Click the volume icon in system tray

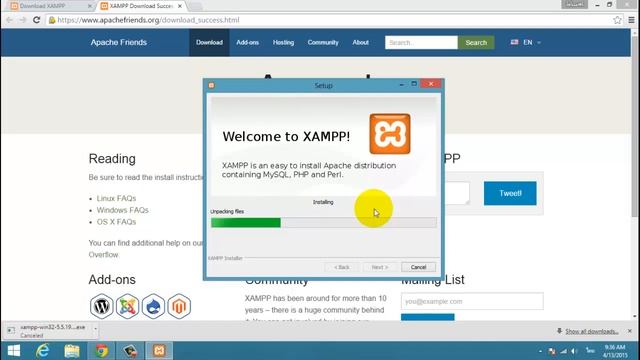coord(574,351)
